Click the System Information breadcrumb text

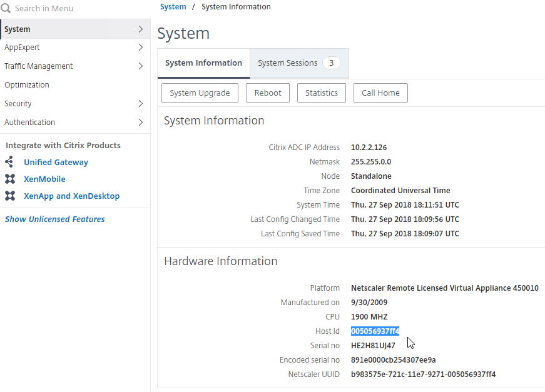pyautogui.click(x=236, y=7)
